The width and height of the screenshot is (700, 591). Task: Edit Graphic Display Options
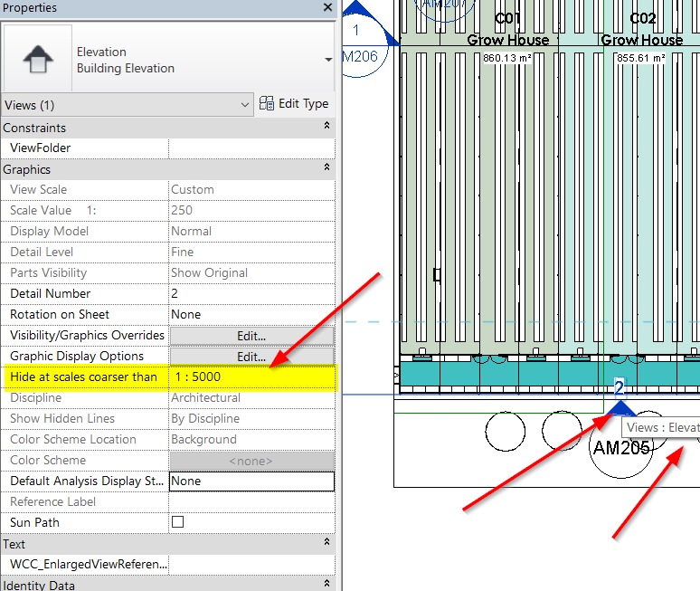point(251,357)
